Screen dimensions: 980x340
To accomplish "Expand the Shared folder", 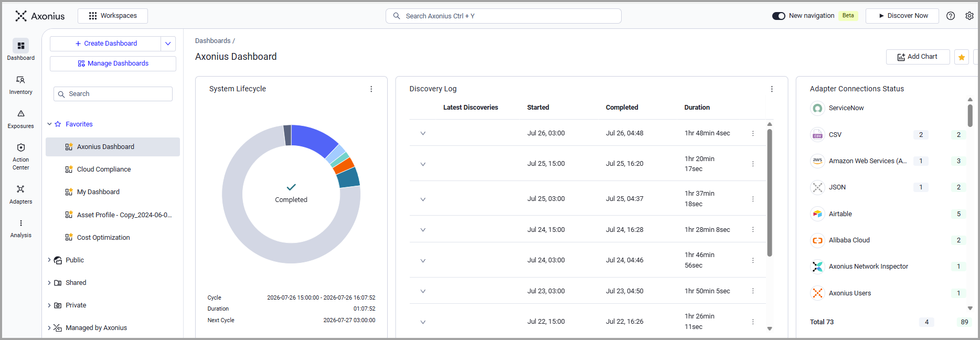I will tap(49, 283).
